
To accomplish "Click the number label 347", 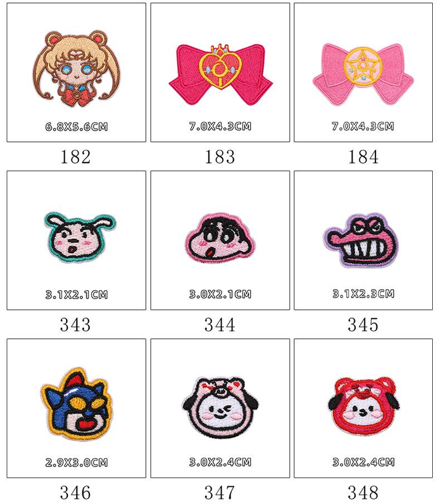I will click(220, 493).
